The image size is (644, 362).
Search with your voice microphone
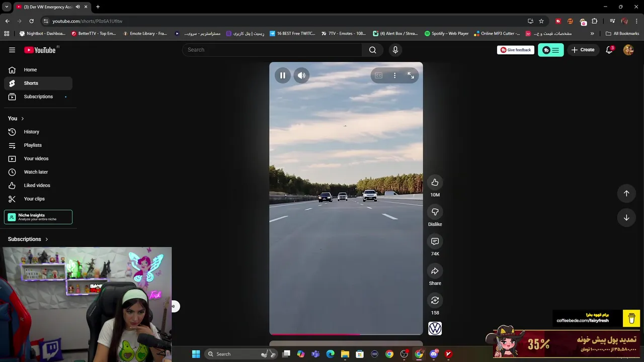[395, 50]
